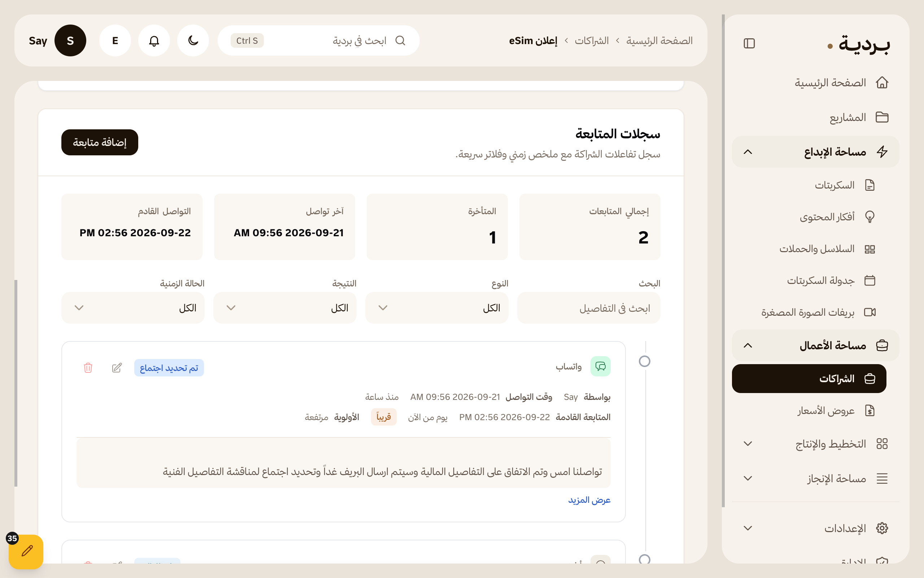Click the المشاريع folder icon
The width and height of the screenshot is (924, 578).
[882, 117]
